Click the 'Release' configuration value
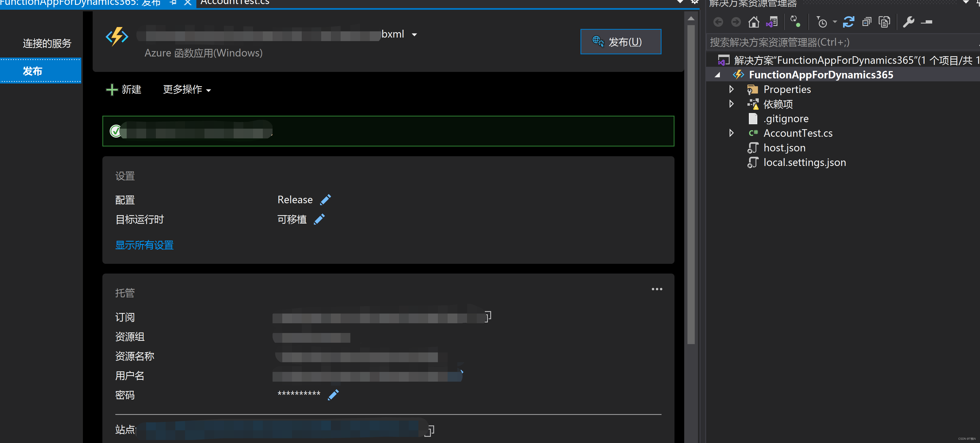 (295, 200)
